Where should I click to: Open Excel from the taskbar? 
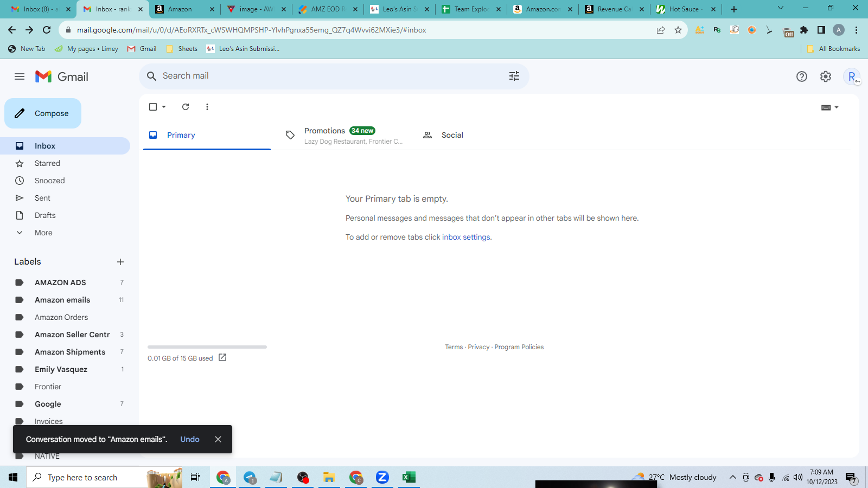[x=409, y=477]
